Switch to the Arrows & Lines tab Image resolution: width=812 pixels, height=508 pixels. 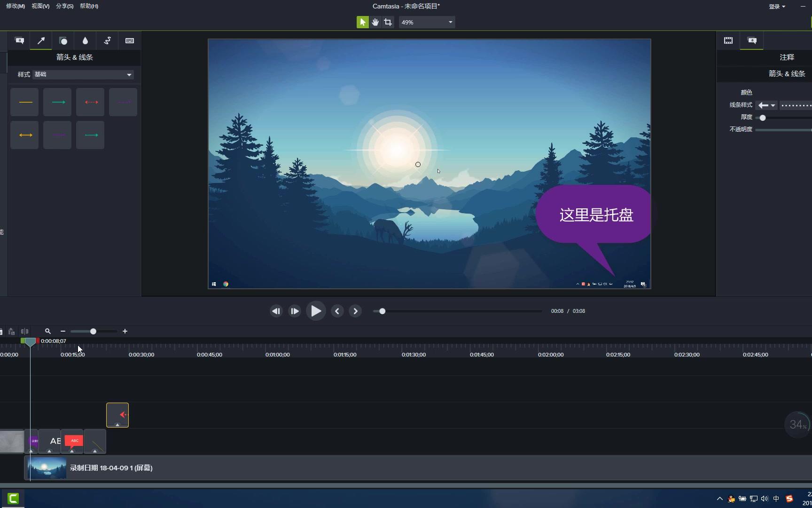pyautogui.click(x=41, y=40)
